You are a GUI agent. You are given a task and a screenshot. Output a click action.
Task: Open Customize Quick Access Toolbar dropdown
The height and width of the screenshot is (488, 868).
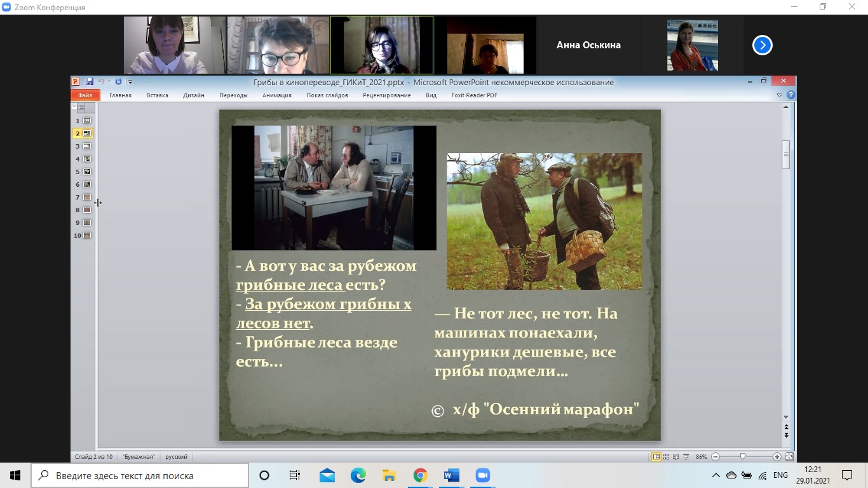[x=130, y=82]
